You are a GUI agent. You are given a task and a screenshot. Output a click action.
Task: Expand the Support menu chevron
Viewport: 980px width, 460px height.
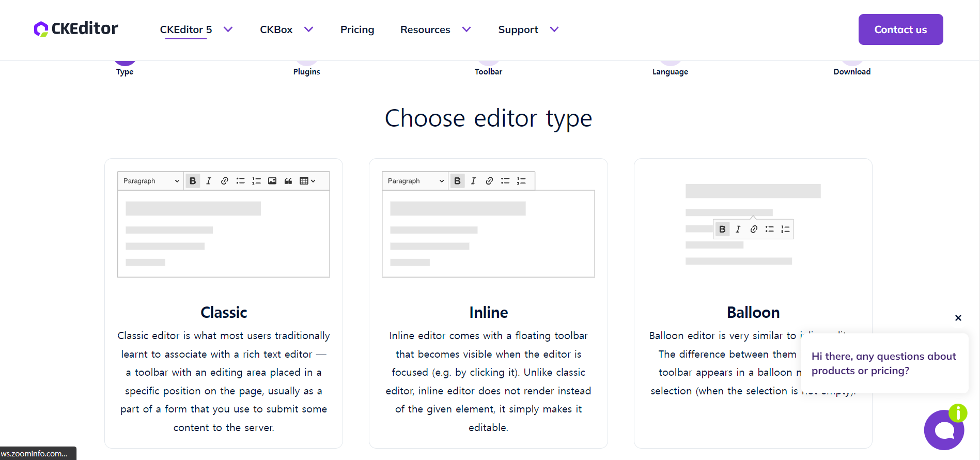554,29
